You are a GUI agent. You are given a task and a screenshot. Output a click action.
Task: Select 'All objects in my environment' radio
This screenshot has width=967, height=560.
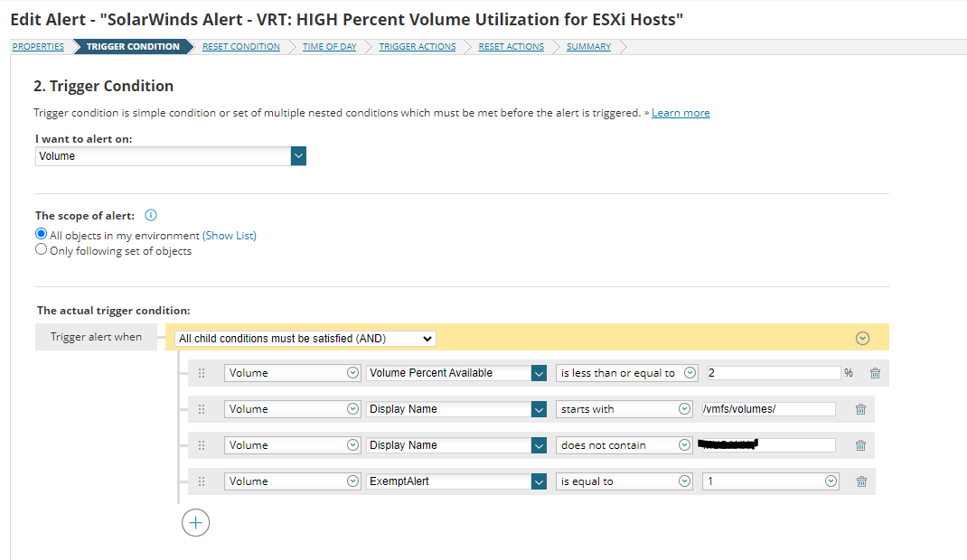point(41,234)
